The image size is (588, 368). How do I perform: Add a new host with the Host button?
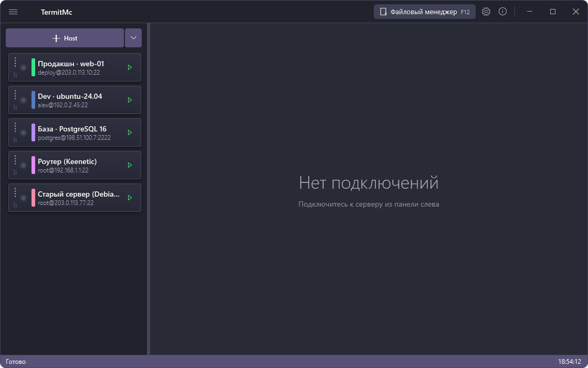click(x=65, y=38)
